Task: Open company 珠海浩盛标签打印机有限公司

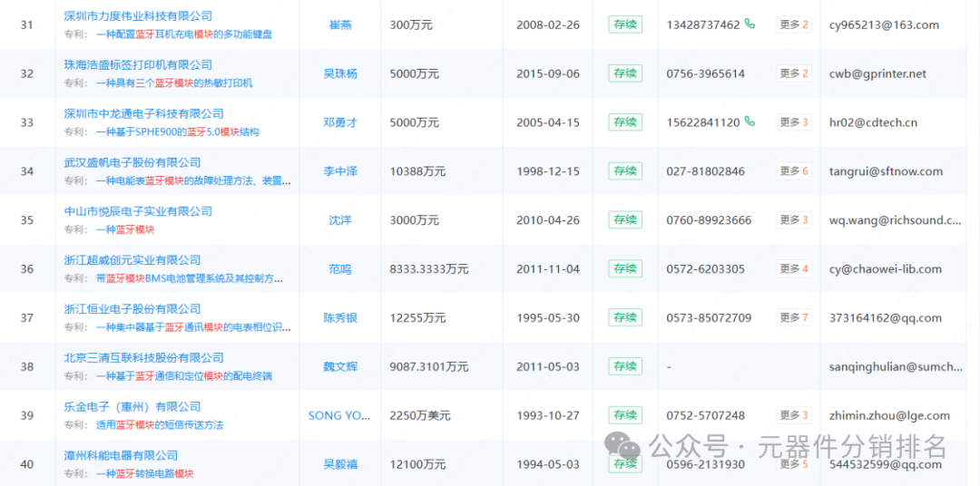Action: point(138,65)
